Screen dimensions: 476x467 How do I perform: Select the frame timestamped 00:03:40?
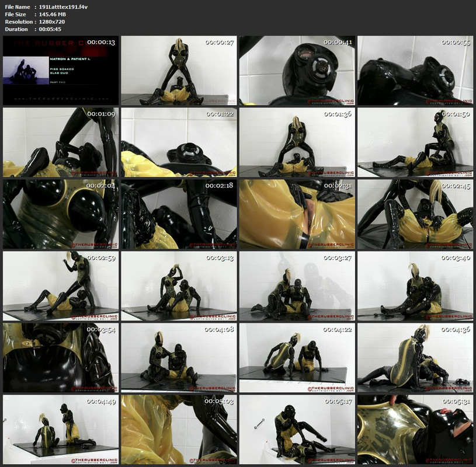[x=415, y=286]
